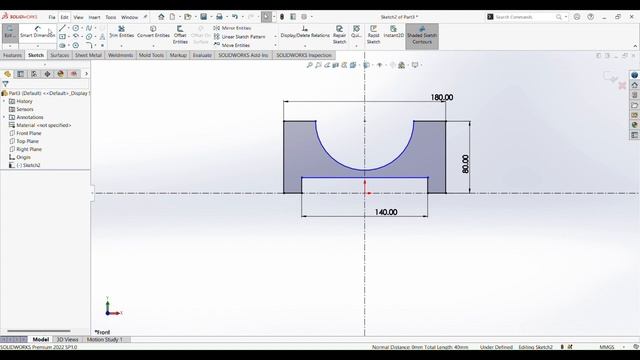
Task: Open the Window menu
Action: [x=130, y=17]
